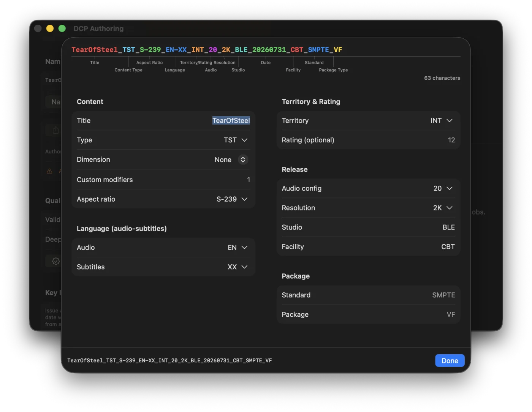Click the green 20260731 date segment

269,50
